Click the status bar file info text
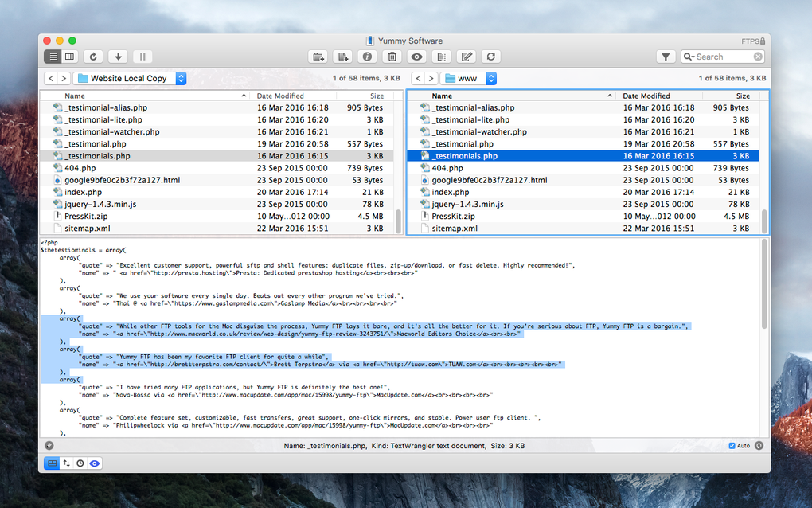The image size is (812, 508). pos(404,446)
